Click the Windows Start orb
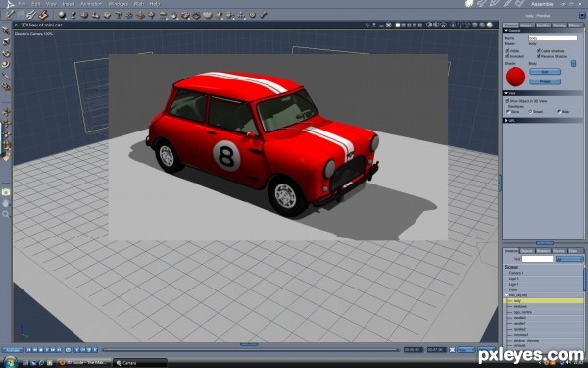588x368 pixels. click(x=10, y=362)
